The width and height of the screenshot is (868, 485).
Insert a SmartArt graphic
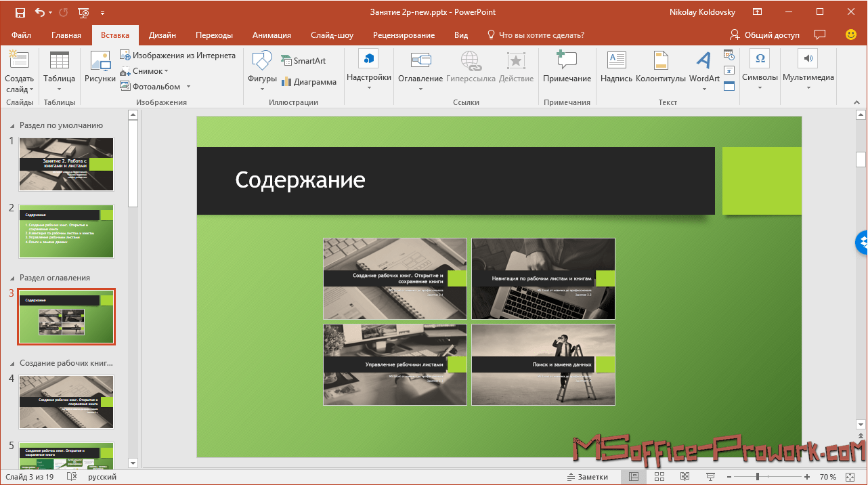[303, 61]
